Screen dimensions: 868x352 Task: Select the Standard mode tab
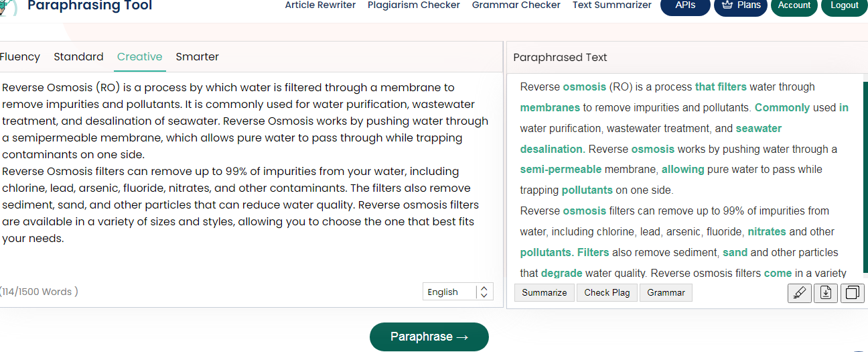pos(78,57)
